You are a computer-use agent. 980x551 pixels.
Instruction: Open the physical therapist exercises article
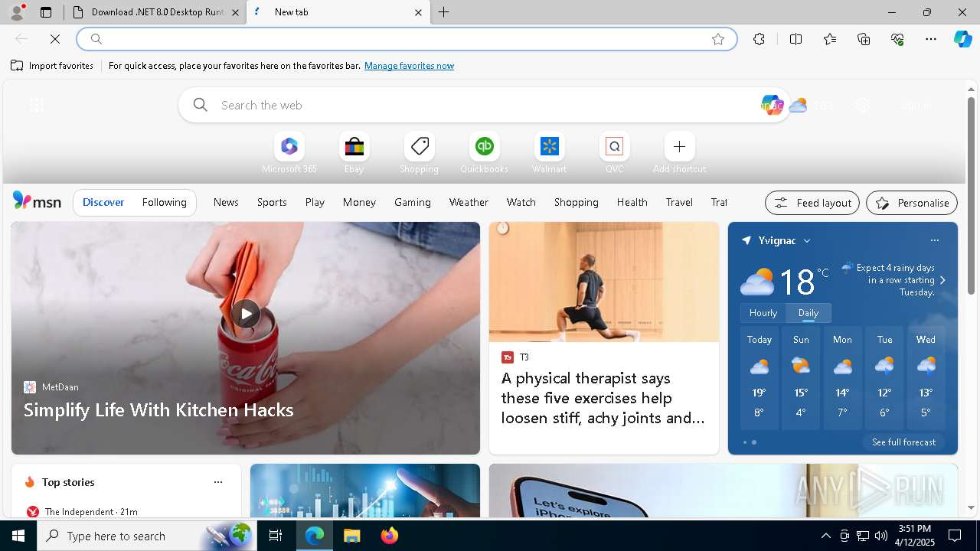click(603, 398)
